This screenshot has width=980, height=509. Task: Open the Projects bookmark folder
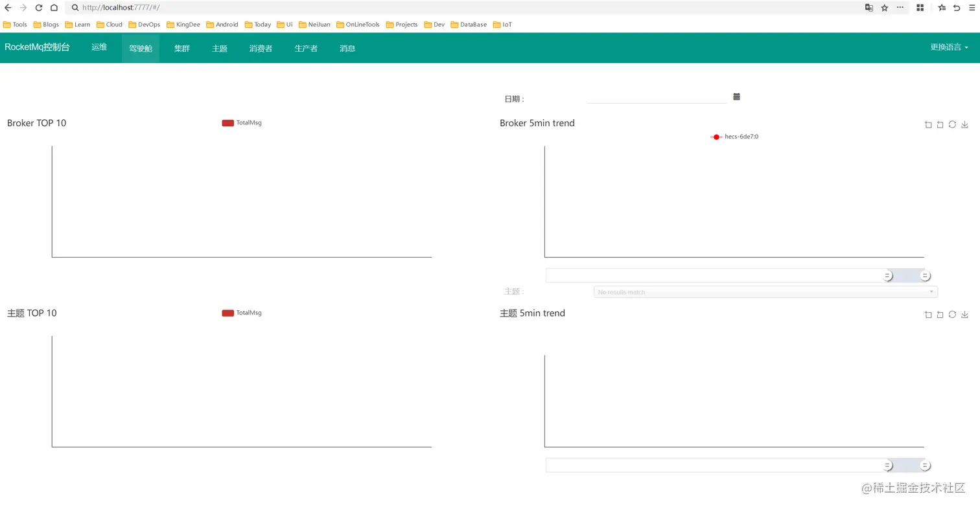402,25
